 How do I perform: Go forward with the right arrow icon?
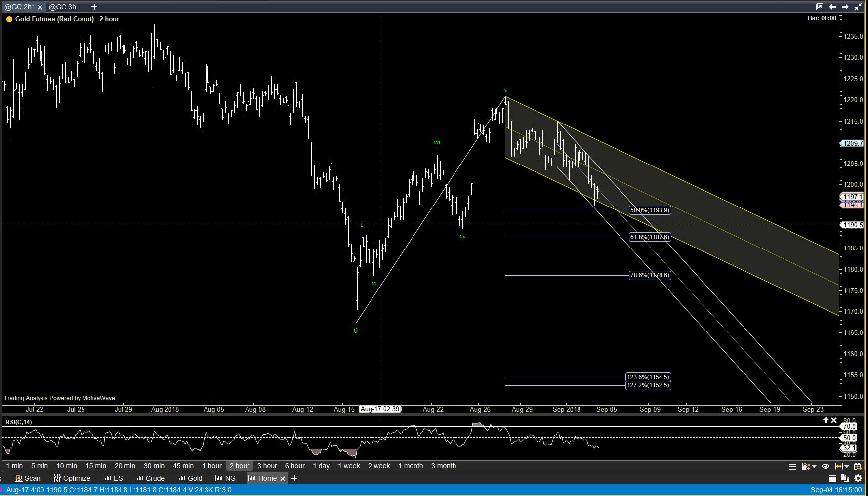pos(845,7)
